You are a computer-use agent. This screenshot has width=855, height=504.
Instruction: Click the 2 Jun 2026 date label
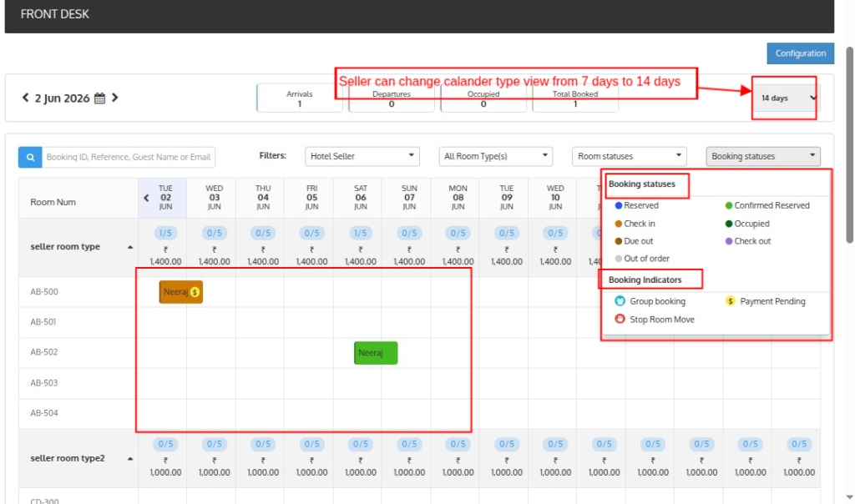(x=62, y=98)
